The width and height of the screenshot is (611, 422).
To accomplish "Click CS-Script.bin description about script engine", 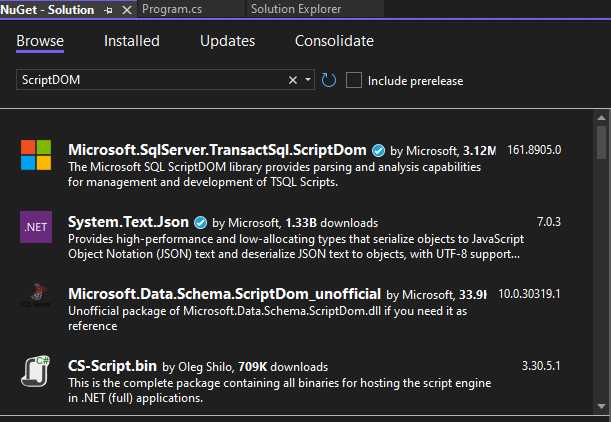I will coord(279,390).
